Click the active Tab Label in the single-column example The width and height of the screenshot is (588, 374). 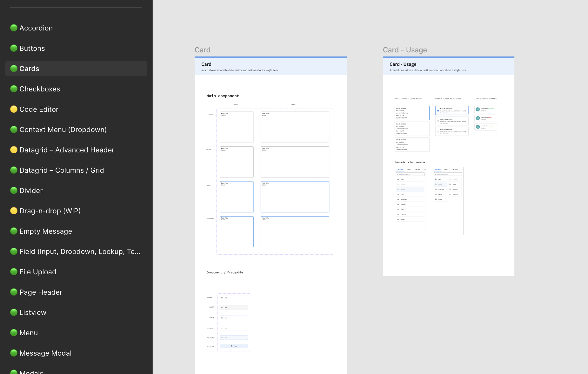tap(400, 170)
